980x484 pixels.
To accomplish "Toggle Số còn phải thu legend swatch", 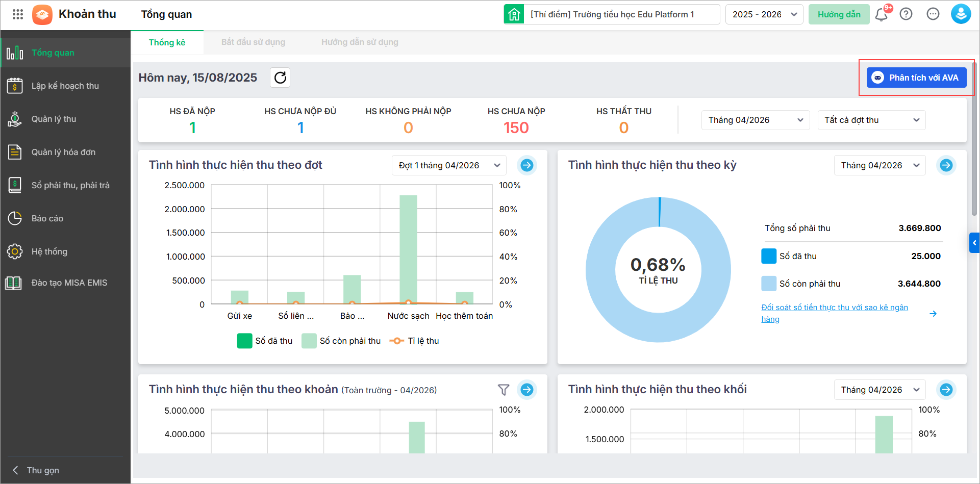I will point(309,341).
